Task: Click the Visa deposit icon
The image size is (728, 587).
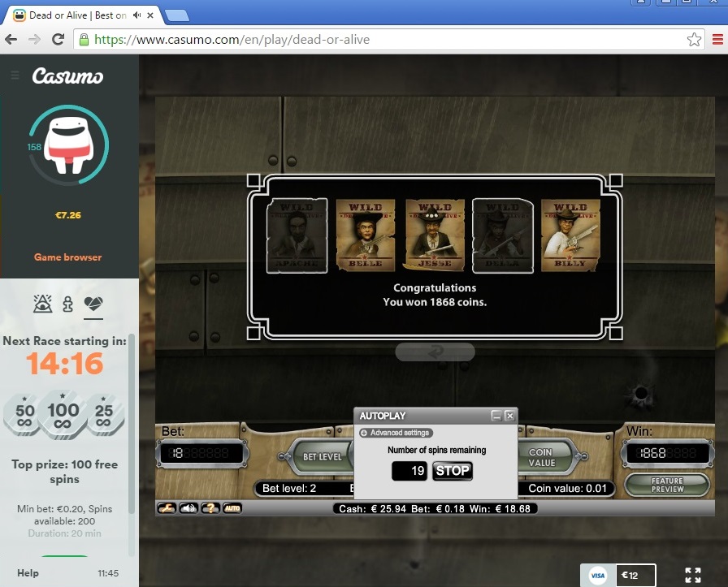Action: tap(597, 576)
